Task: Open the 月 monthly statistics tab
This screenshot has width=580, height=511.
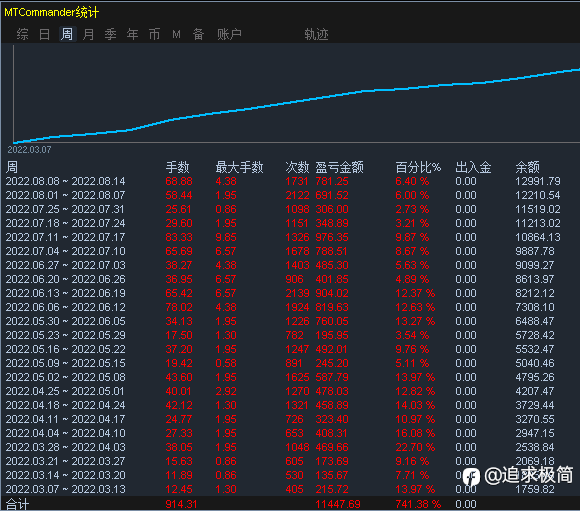Action: pos(88,34)
